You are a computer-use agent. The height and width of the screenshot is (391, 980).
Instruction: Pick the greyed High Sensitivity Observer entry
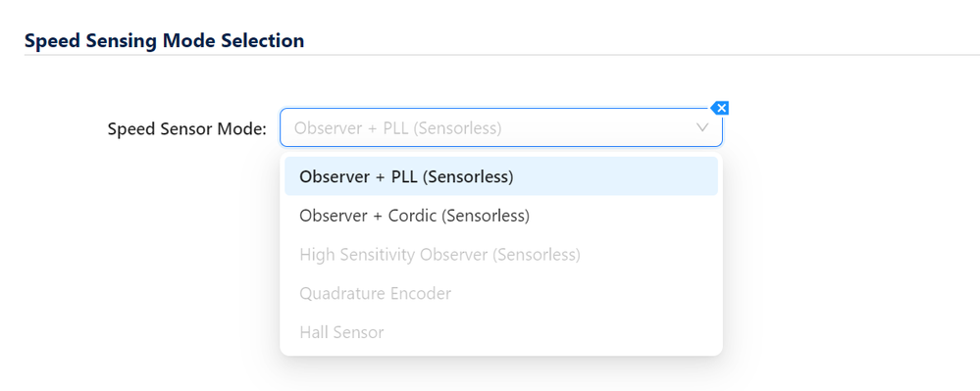(x=501, y=255)
